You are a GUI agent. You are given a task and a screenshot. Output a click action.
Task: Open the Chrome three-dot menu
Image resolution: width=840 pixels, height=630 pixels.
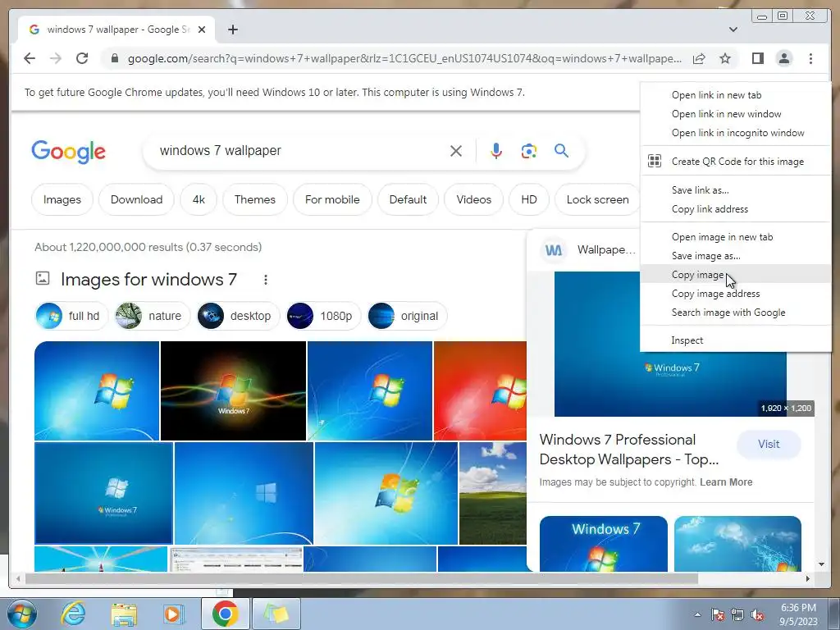tap(810, 58)
